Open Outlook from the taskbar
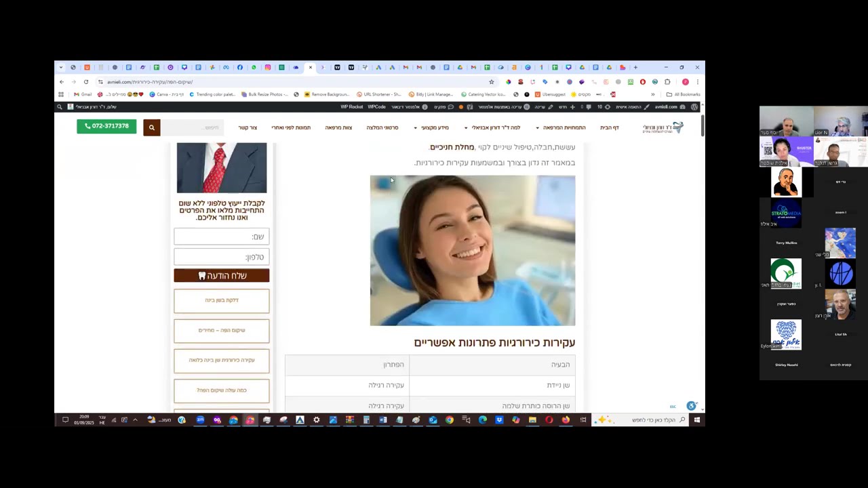 [x=433, y=420]
